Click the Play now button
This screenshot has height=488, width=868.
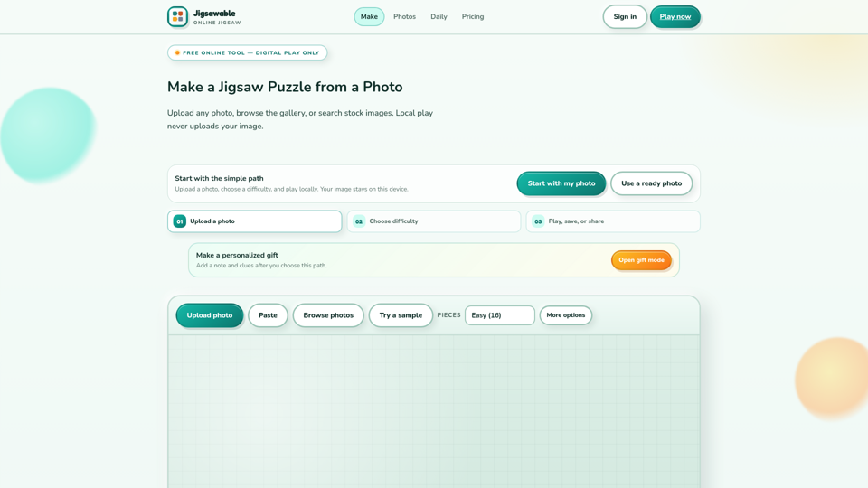(675, 16)
